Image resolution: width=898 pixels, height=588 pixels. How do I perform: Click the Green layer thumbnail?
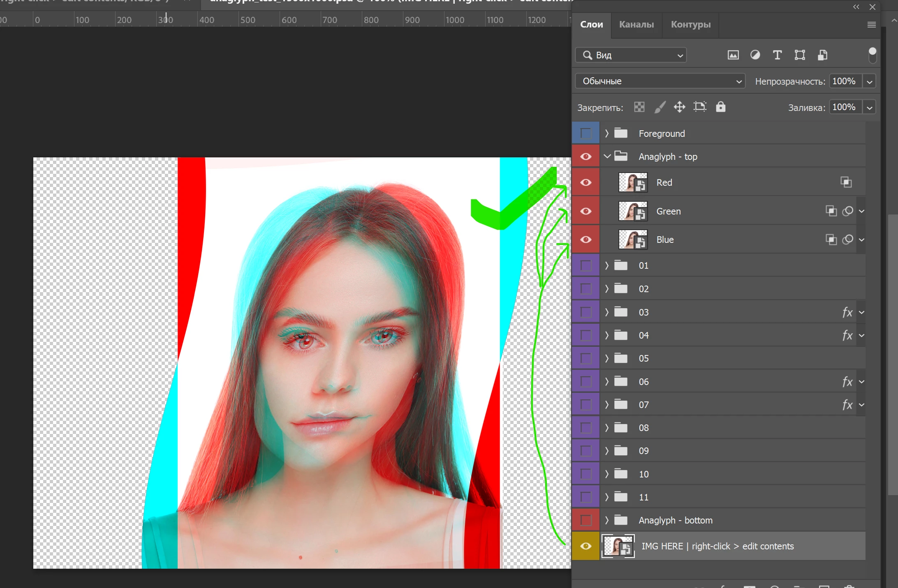coord(633,211)
